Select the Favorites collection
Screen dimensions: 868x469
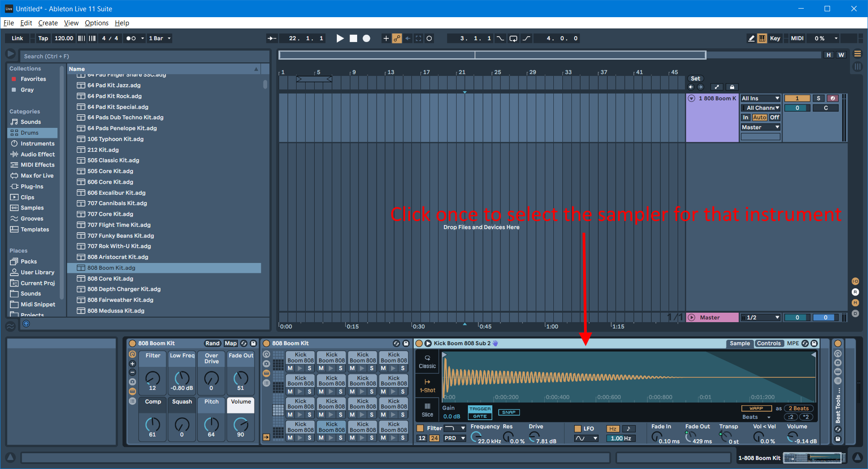[x=33, y=79]
